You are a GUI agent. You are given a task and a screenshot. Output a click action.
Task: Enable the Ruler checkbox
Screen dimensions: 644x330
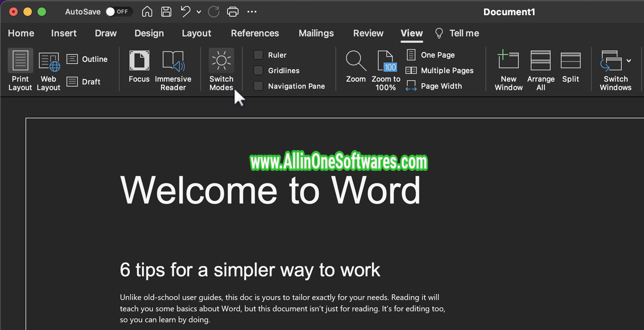[x=258, y=55]
